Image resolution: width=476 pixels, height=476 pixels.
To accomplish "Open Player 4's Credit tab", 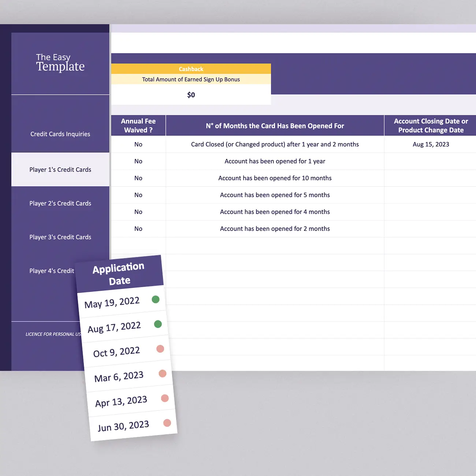I will pyautogui.click(x=52, y=271).
